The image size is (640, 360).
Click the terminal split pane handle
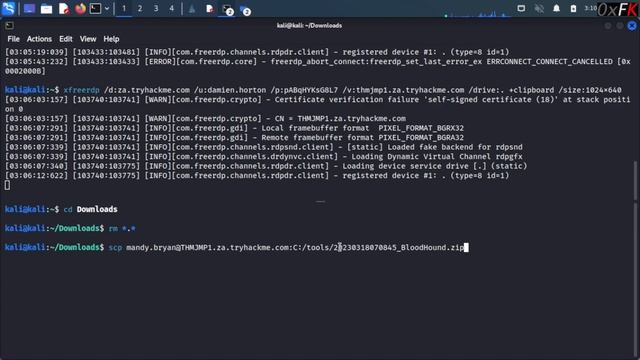320,201
